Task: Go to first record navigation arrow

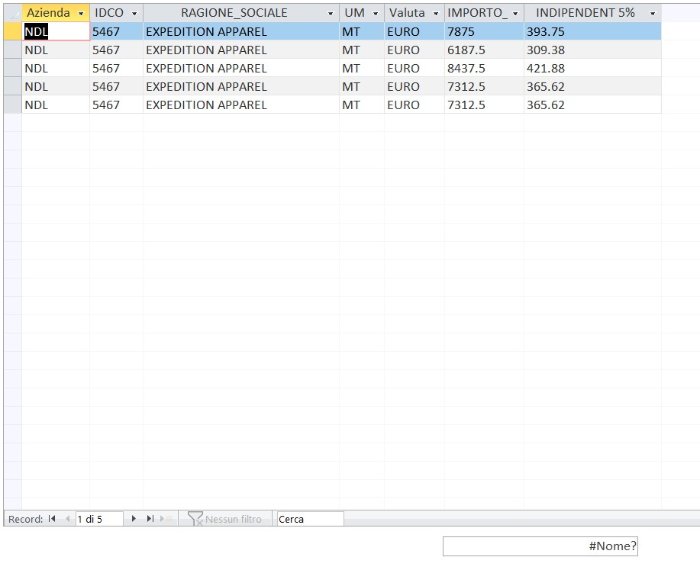Action: click(52, 519)
